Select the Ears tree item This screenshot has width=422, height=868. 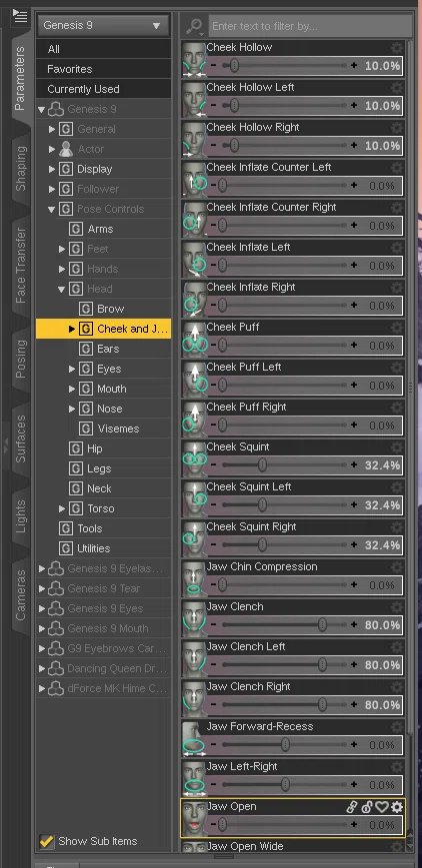pyautogui.click(x=108, y=349)
